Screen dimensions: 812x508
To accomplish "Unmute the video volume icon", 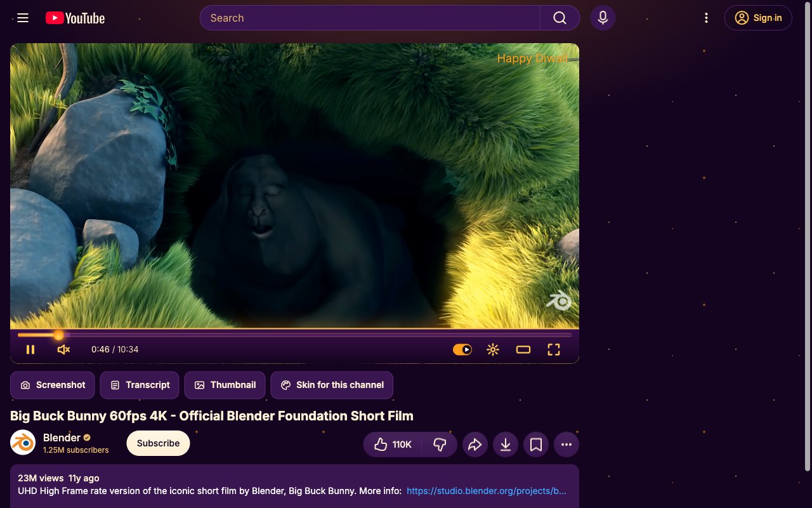I will point(63,349).
